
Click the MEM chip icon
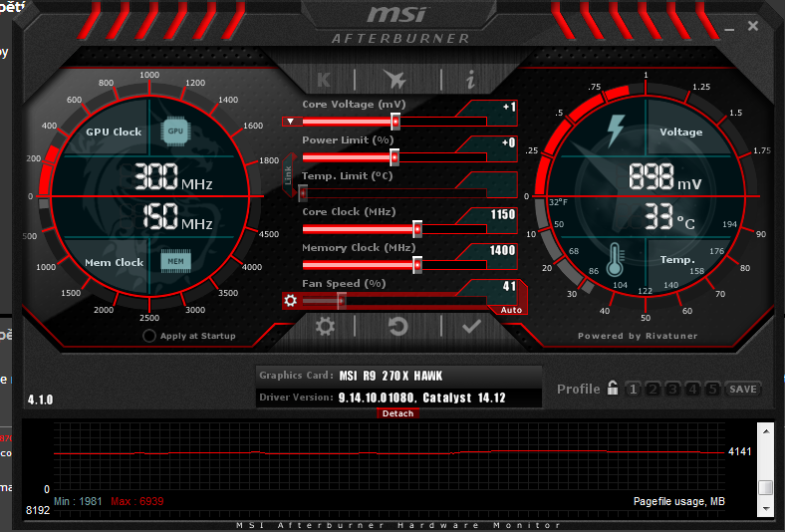pyautogui.click(x=175, y=261)
